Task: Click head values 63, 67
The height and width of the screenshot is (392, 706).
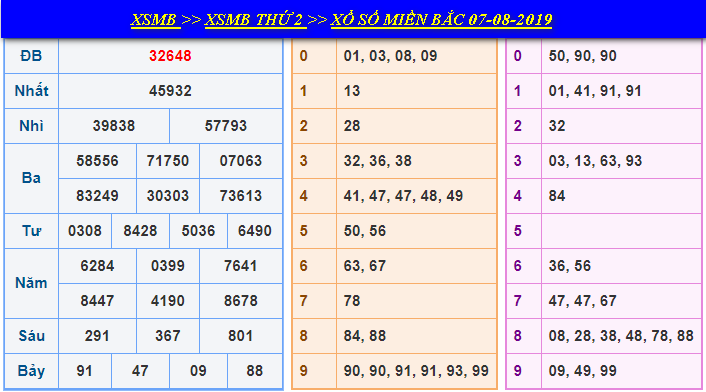Action: [365, 266]
